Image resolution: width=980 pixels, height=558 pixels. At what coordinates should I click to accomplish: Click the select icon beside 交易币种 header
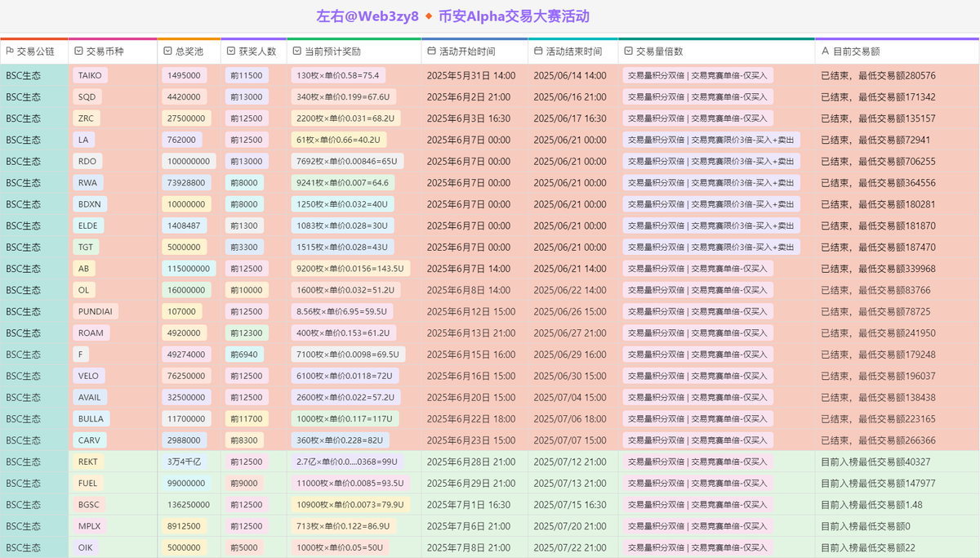point(78,51)
